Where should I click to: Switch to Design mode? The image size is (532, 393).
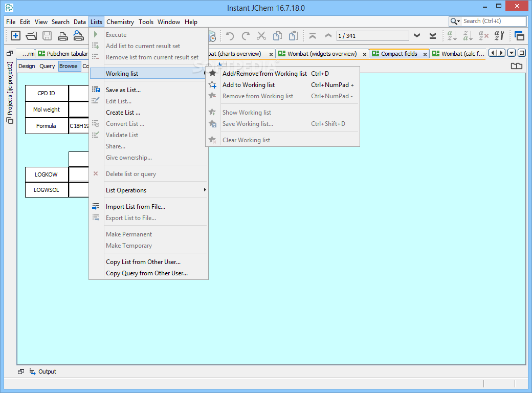(27, 66)
